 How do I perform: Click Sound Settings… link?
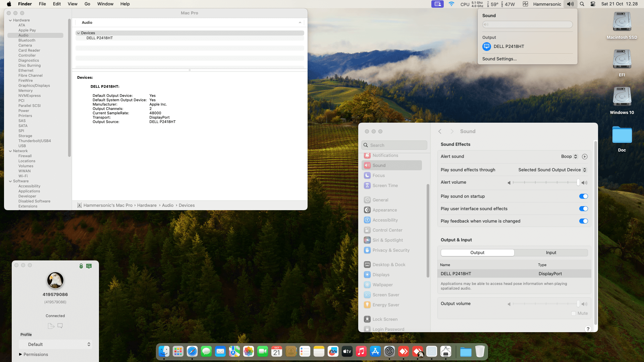499,59
